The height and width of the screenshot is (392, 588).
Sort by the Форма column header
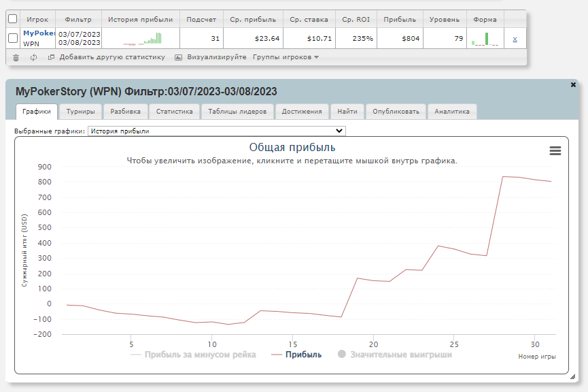485,20
